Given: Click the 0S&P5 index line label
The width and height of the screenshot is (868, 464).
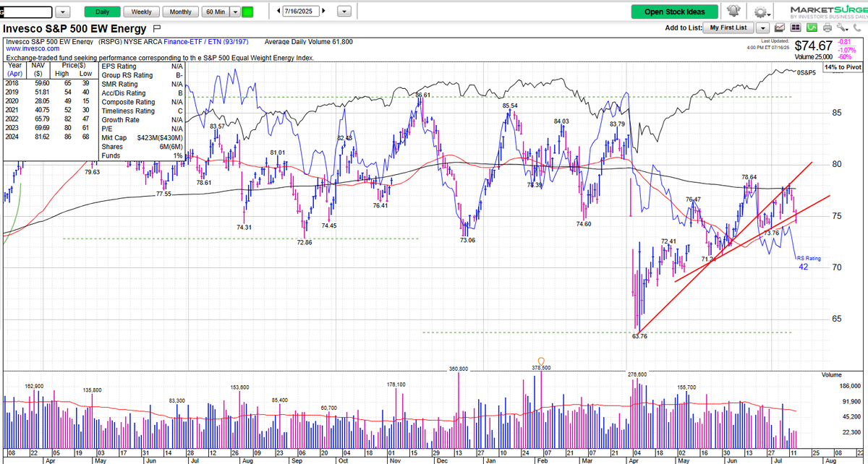Looking at the screenshot, I should (x=807, y=73).
